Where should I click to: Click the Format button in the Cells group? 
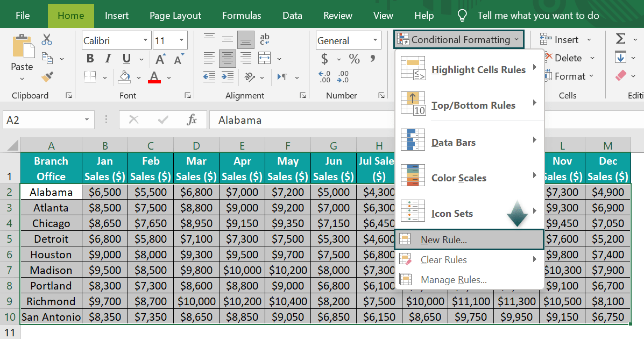click(x=569, y=76)
